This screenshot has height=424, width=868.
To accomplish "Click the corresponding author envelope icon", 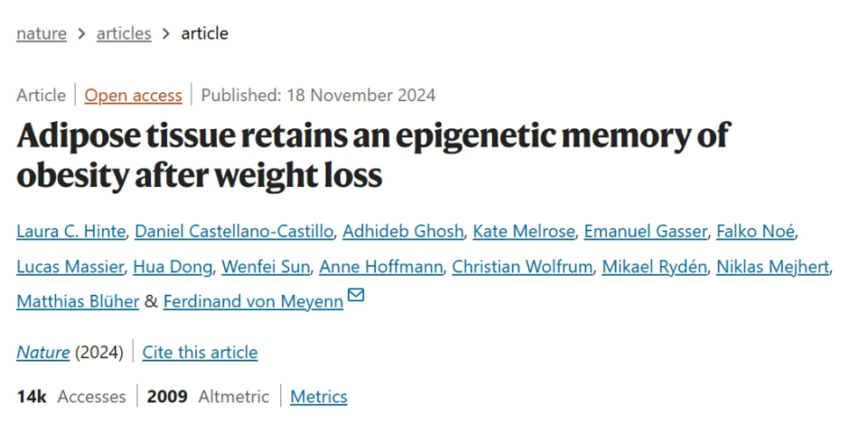I will (355, 295).
